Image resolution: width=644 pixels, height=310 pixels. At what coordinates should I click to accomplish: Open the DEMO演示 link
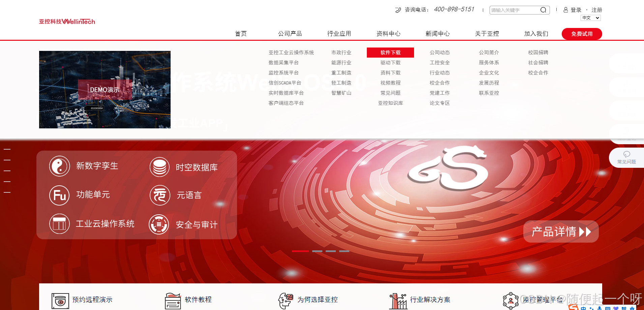coord(105,90)
